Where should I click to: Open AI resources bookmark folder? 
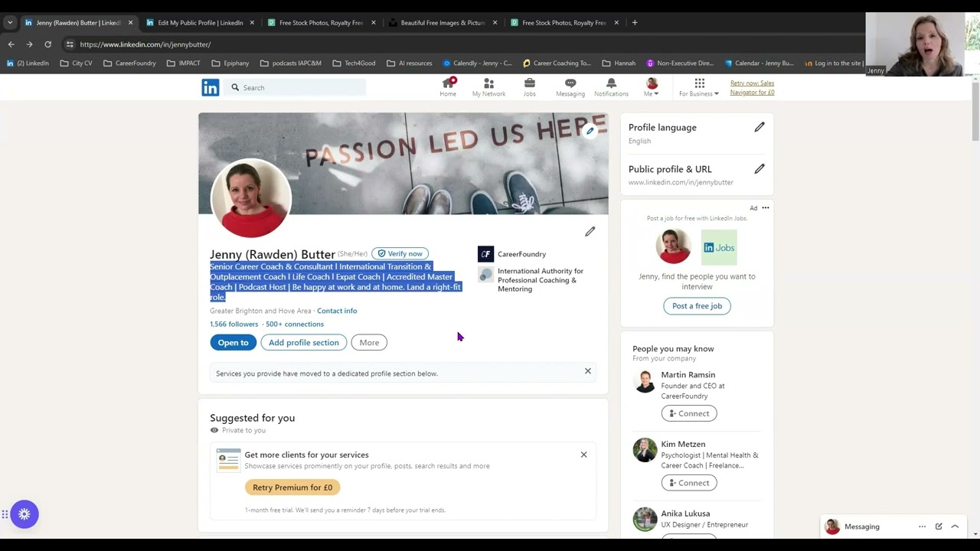(409, 63)
